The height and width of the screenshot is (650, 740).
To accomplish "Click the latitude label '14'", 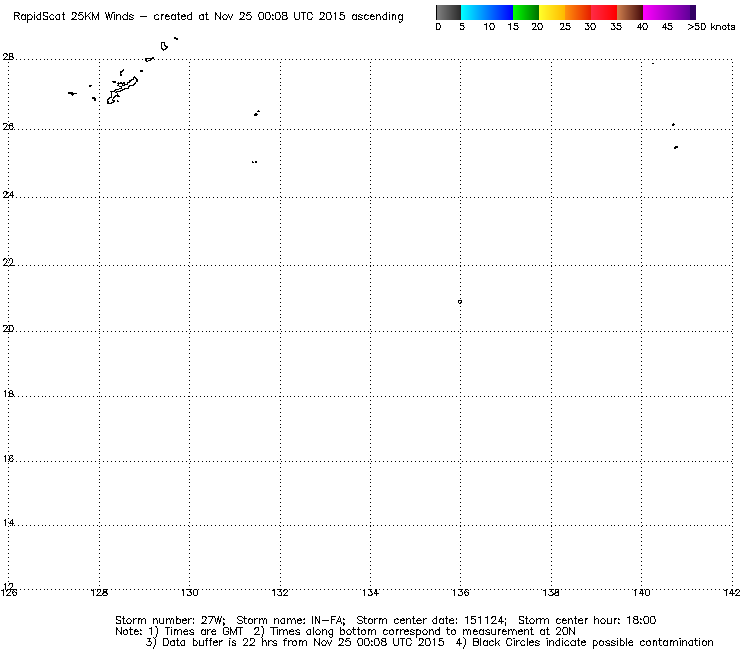I will (8, 523).
